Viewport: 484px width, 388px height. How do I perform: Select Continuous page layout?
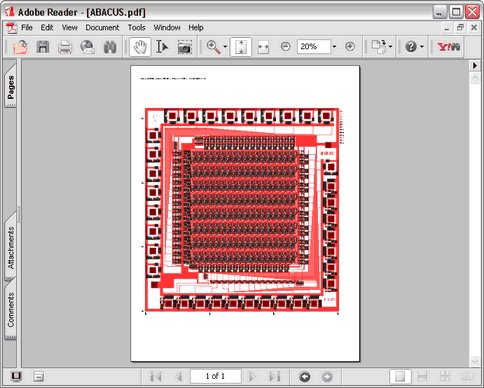tap(423, 377)
